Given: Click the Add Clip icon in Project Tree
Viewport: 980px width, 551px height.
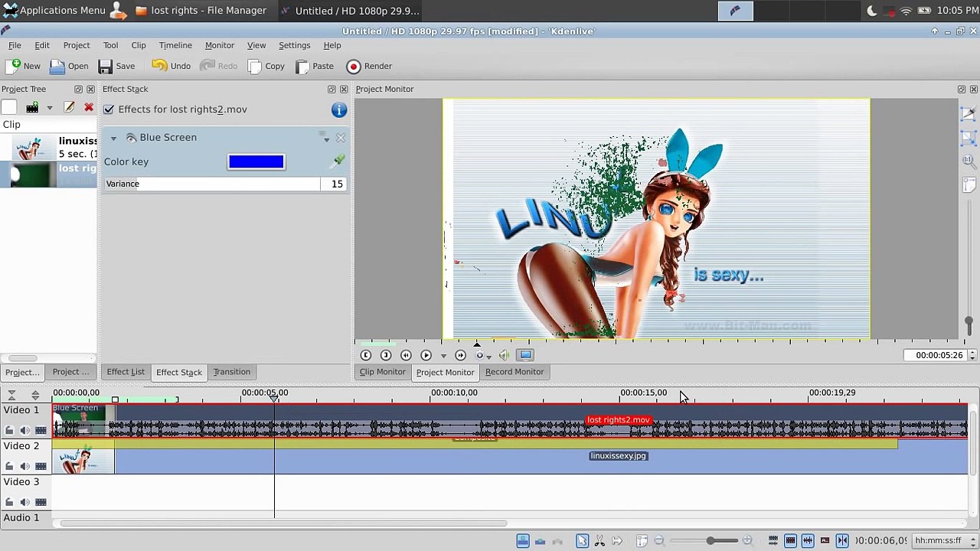Looking at the screenshot, I should coord(32,108).
